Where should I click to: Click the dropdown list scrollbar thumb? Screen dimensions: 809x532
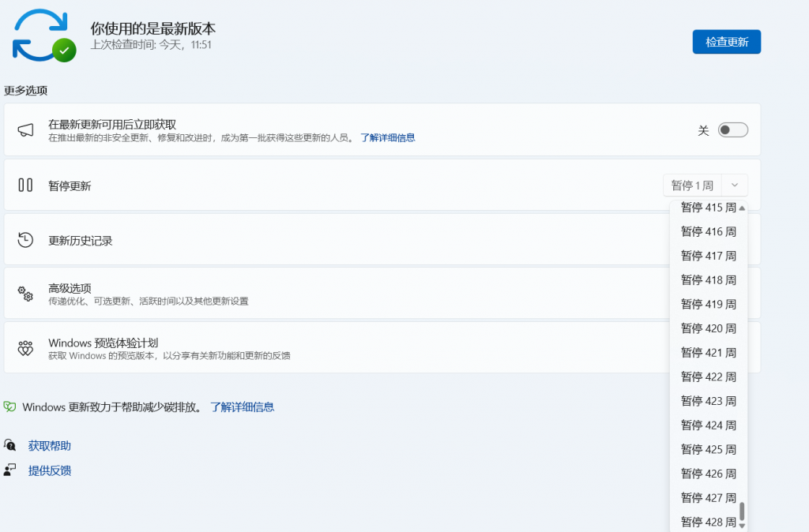[742, 511]
